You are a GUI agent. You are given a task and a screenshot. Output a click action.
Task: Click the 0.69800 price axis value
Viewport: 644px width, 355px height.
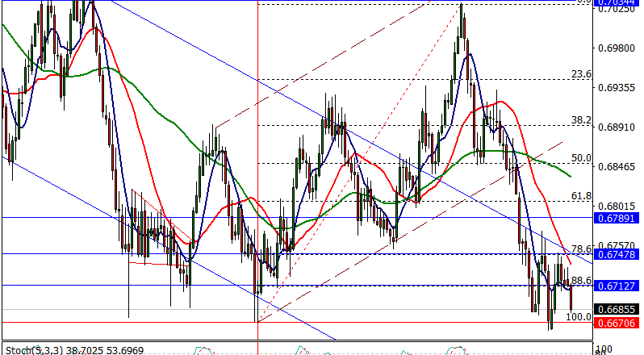coord(617,48)
